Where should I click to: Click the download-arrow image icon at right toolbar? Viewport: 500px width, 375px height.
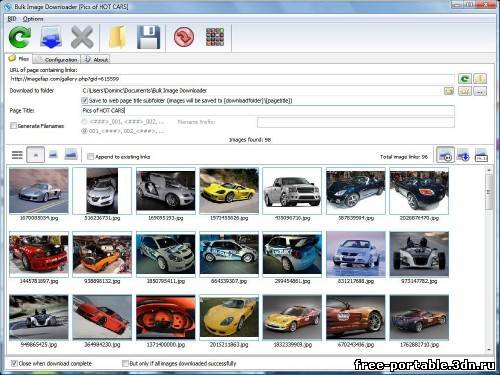point(463,155)
